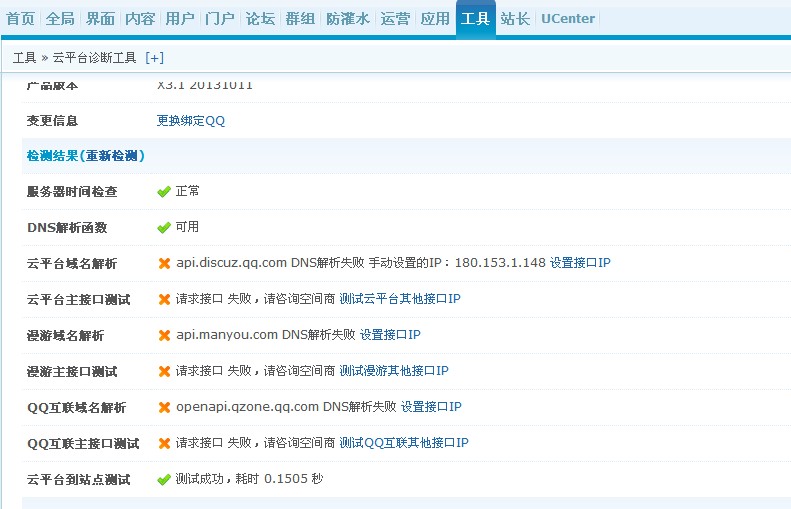This screenshot has height=509, width=791.
Task: Click 测试云平台其他接口IP link
Action: point(400,299)
